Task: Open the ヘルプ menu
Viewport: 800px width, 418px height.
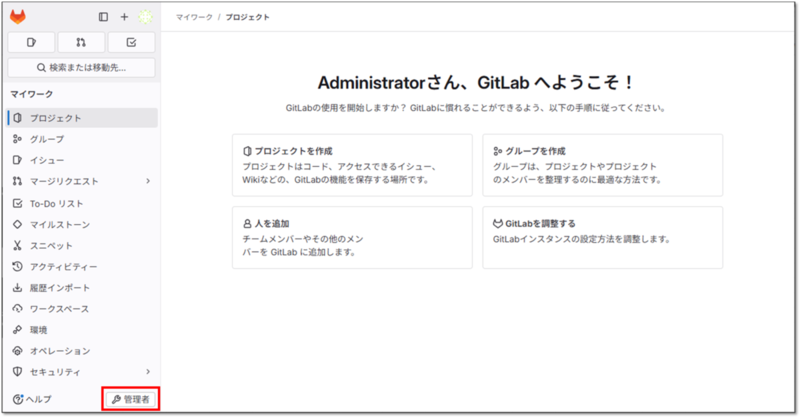Action: (x=32, y=399)
